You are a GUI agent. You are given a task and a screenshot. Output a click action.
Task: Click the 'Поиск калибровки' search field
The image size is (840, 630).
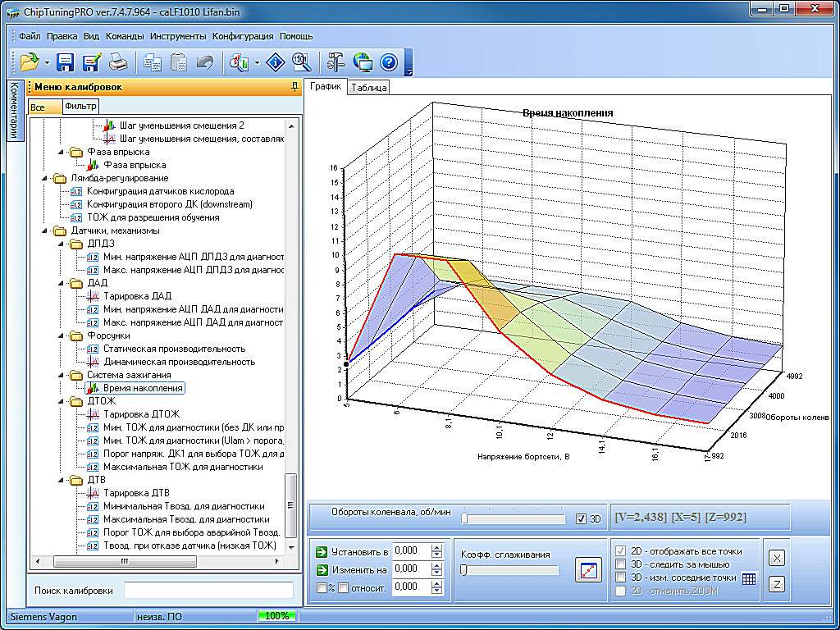208,591
